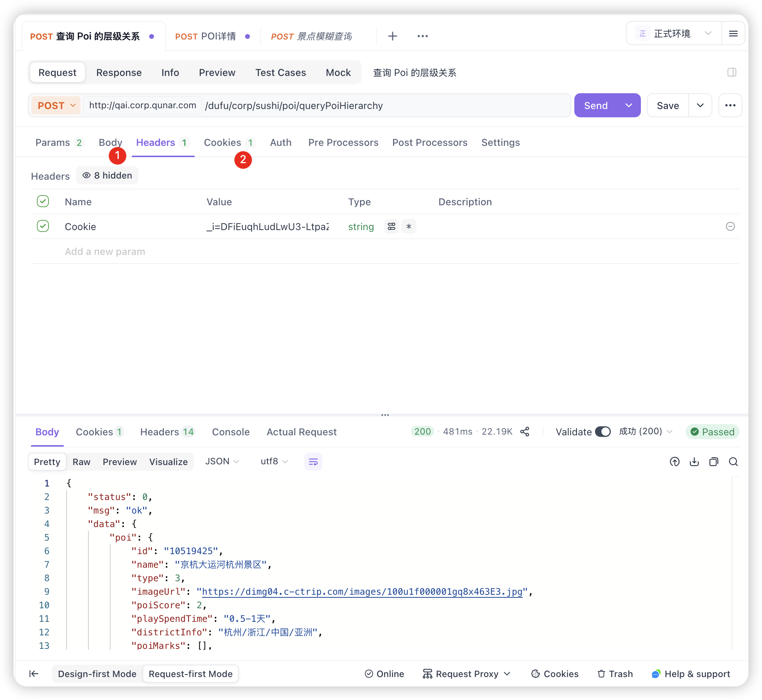Show the 8 hidden headers
Viewport: 762px width, 700px height.
tap(107, 176)
